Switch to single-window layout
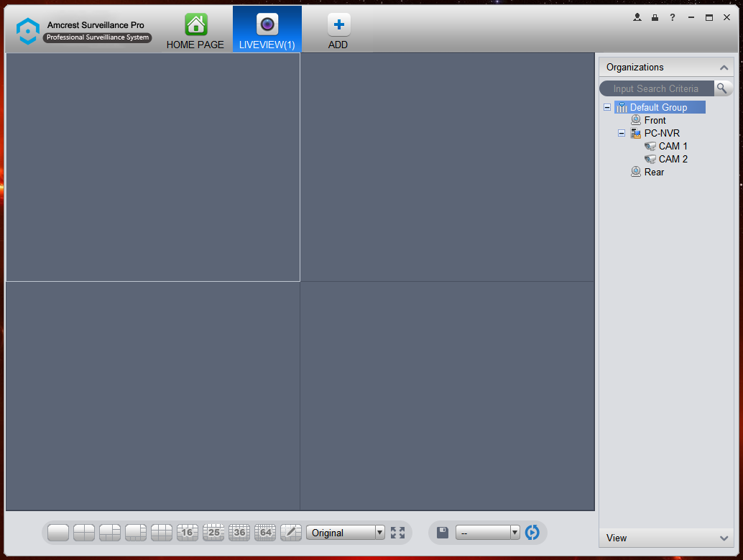 [x=58, y=533]
